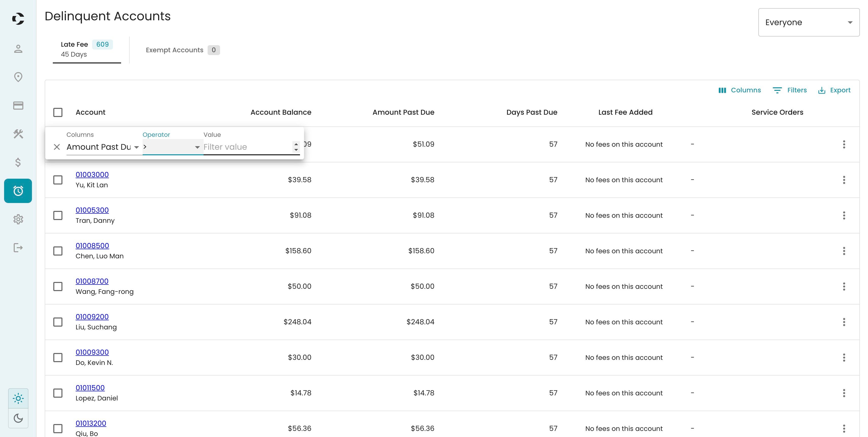This screenshot has width=868, height=437.
Task: Open account link 01008500
Action: [x=92, y=246]
